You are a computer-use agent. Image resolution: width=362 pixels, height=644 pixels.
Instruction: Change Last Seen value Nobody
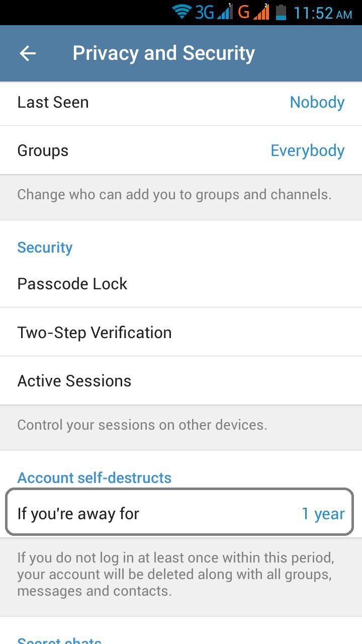pos(317,102)
